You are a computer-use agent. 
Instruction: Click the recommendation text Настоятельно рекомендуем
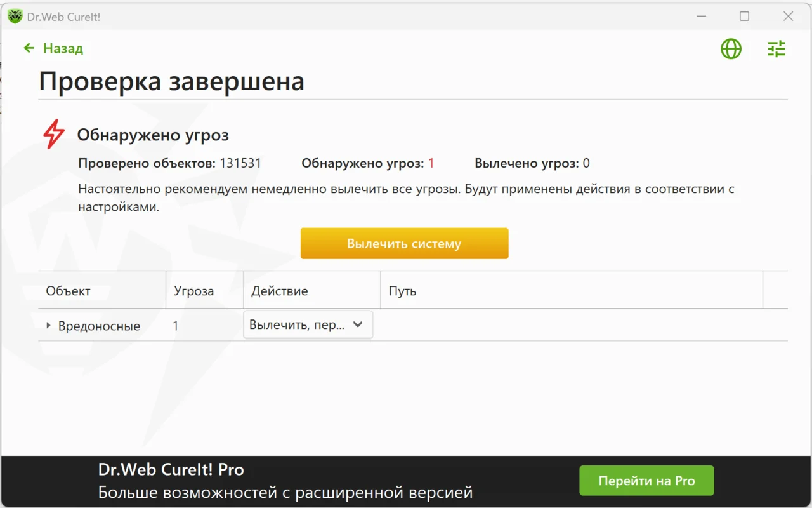pyautogui.click(x=406, y=197)
